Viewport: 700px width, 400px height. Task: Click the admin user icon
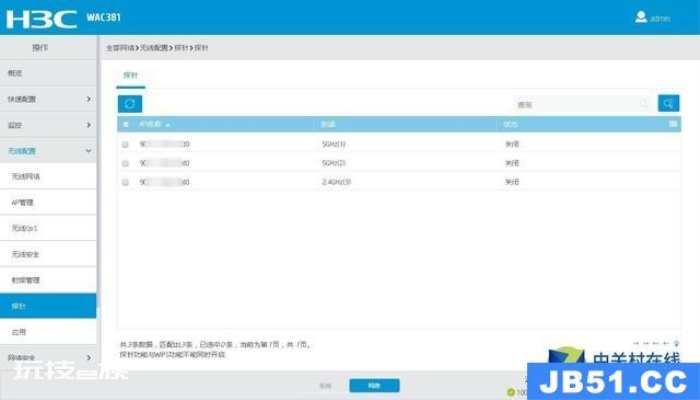click(641, 17)
